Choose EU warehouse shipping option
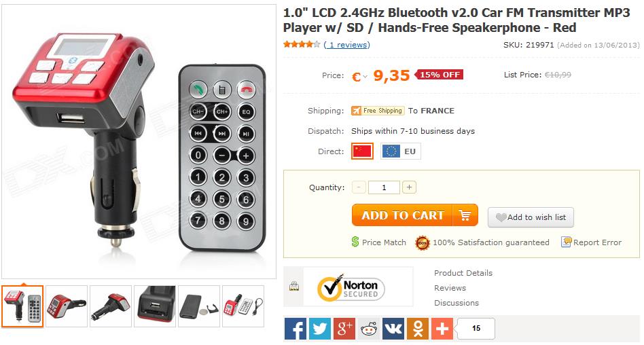Screen dimensions: 644x345 click(x=400, y=151)
